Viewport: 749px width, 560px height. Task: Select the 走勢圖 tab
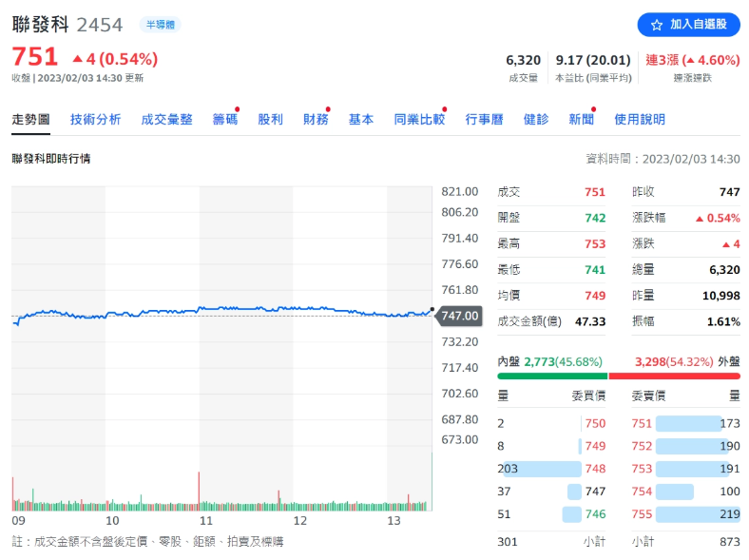30,119
